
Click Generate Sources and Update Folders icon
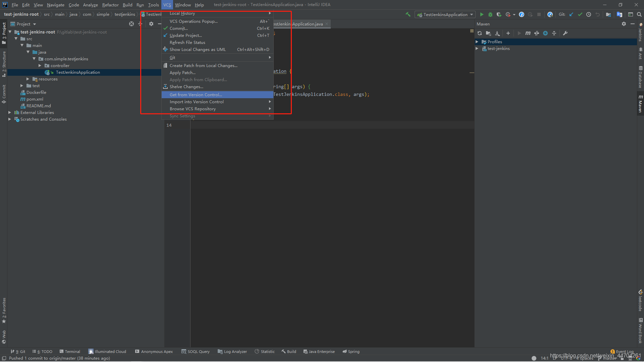[488, 33]
